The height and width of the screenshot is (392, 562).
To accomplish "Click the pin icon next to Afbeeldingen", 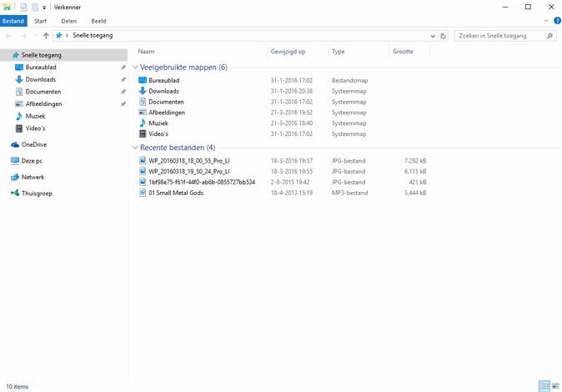I will tap(123, 104).
